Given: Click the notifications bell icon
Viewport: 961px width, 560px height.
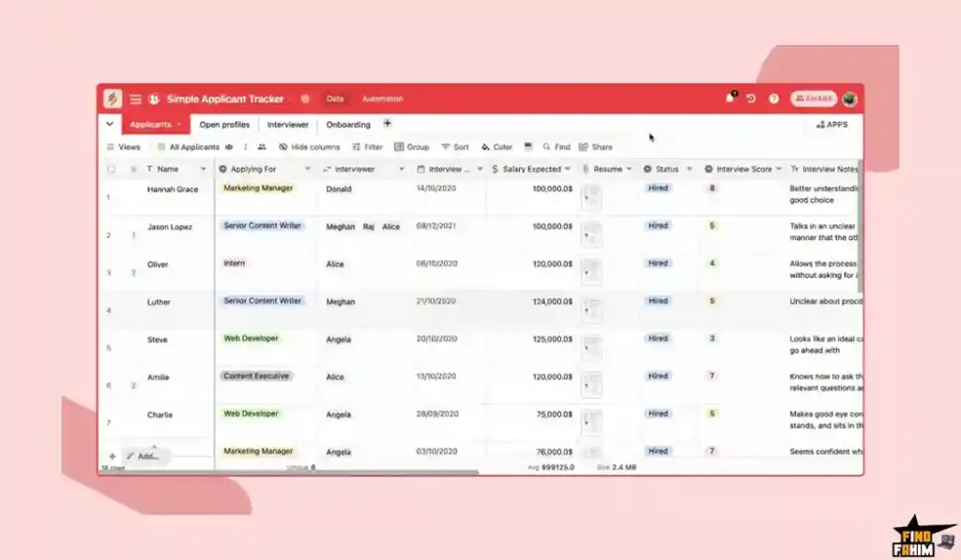Looking at the screenshot, I should point(729,98).
